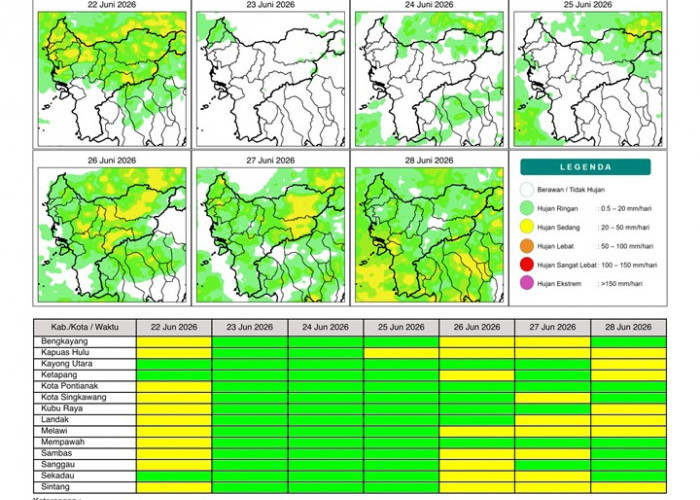
Task: Open the 23 Juni 2026 map panel
Action: click(x=271, y=79)
